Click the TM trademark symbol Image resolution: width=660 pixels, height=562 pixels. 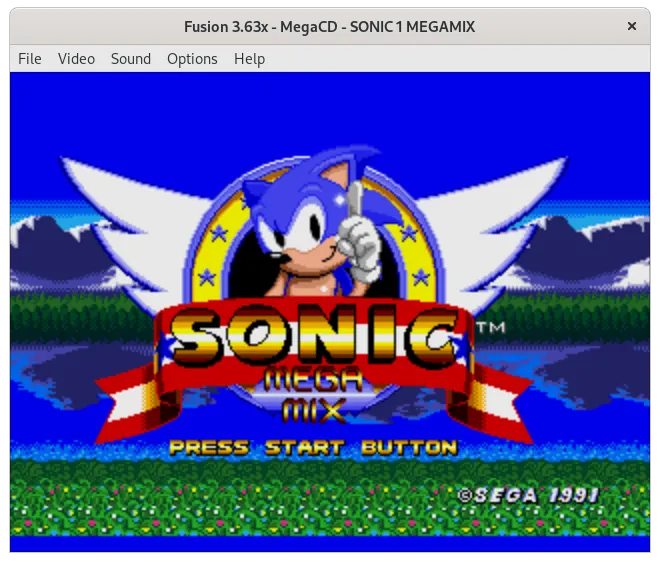491,327
